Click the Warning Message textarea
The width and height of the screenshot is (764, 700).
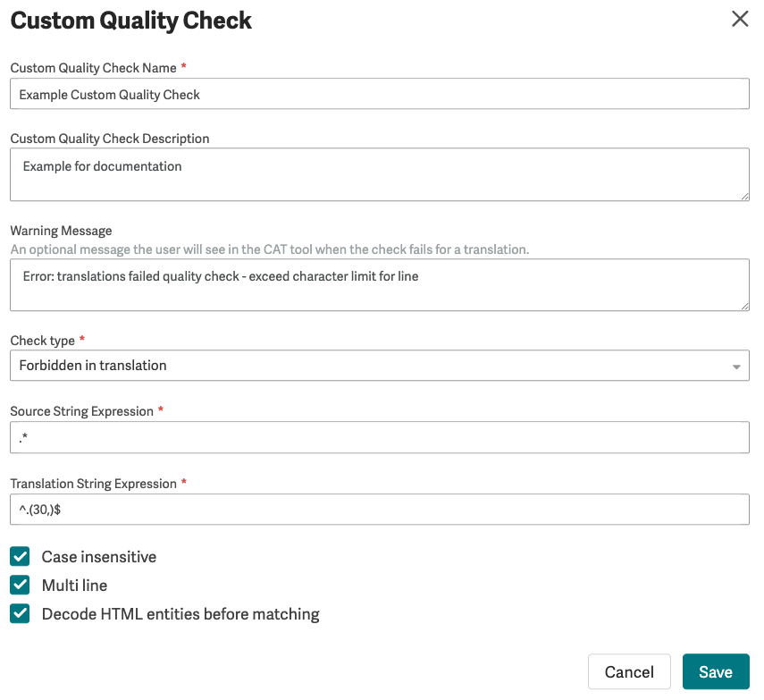(x=380, y=284)
